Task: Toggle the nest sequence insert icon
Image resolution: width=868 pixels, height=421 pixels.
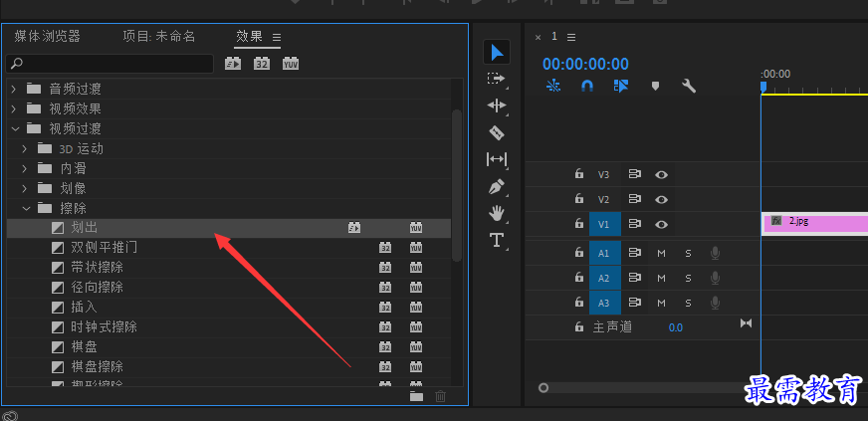Action: coord(553,86)
